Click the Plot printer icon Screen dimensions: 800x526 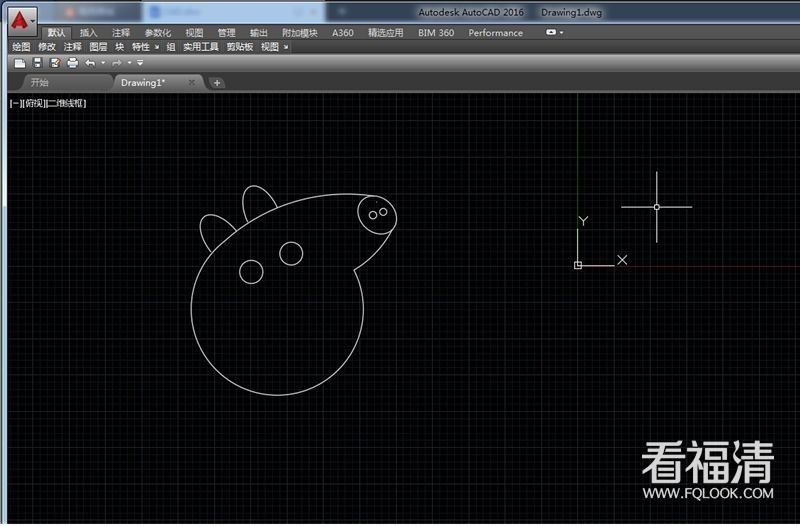[x=72, y=63]
